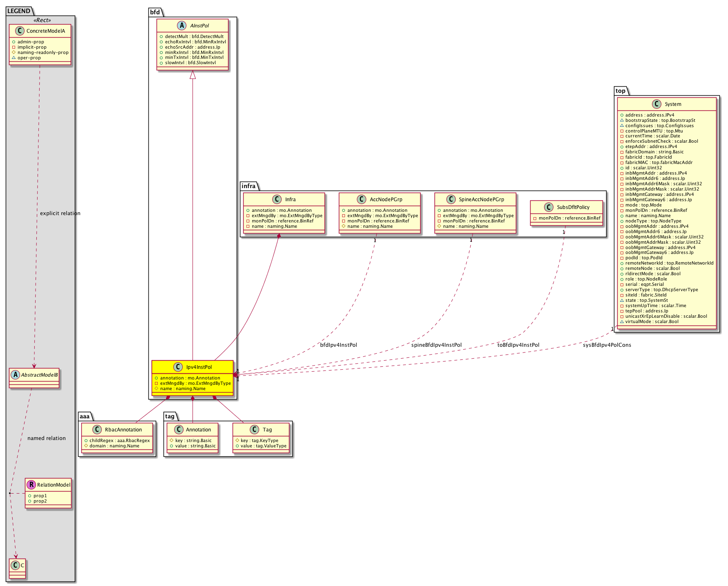The image size is (728, 586).
Task: Click the SpineAccNodePGrp class title
Action: pos(481,199)
